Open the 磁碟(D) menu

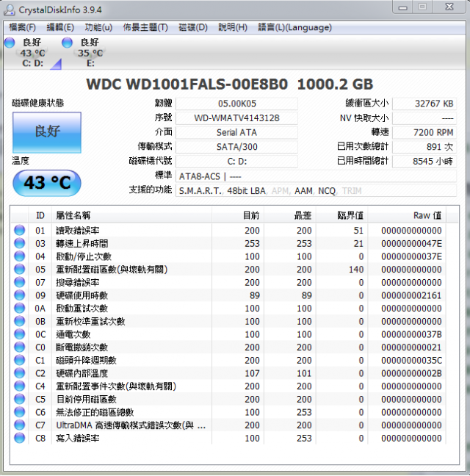[x=193, y=27]
